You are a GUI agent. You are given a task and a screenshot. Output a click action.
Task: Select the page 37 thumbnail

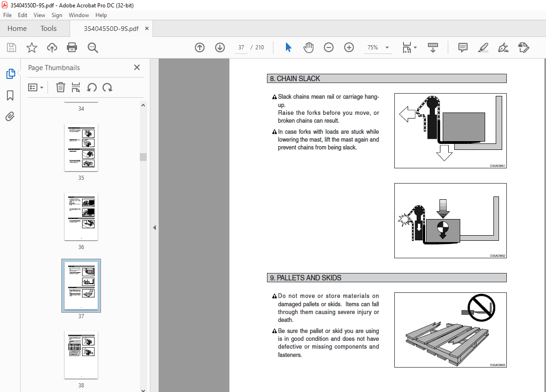[x=81, y=285]
